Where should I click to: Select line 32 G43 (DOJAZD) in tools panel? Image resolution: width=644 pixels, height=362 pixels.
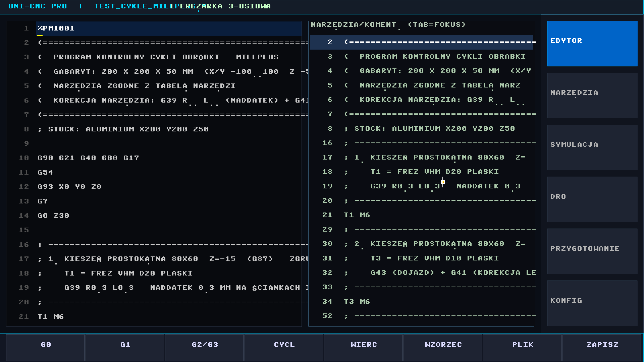click(x=422, y=273)
